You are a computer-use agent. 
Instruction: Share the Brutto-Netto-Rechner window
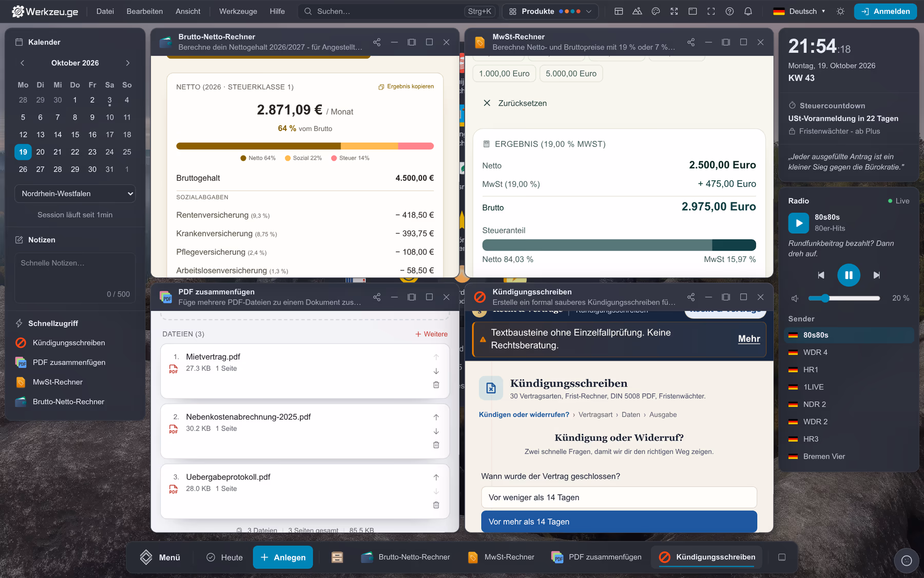click(377, 42)
